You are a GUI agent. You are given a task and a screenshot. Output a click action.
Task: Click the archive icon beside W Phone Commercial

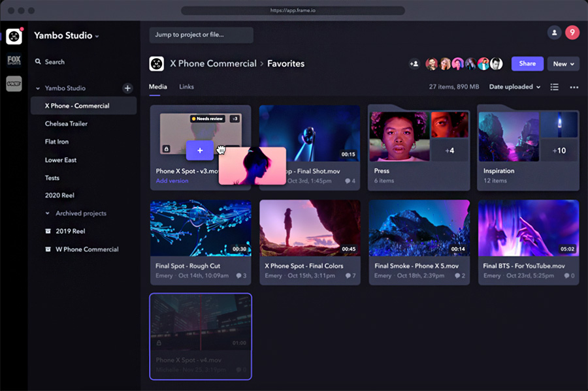coord(48,249)
